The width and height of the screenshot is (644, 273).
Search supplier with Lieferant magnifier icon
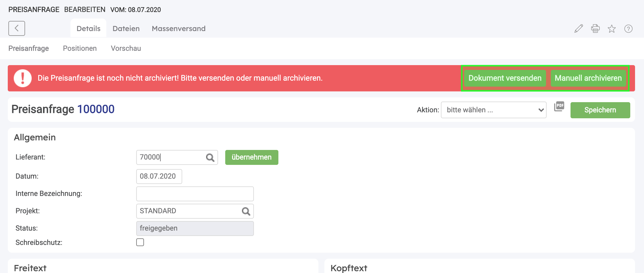tap(210, 157)
